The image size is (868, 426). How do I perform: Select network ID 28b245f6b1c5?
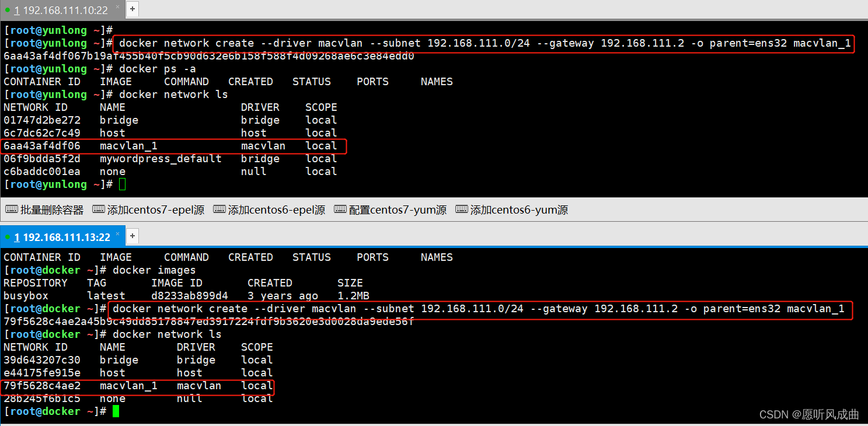[42, 399]
